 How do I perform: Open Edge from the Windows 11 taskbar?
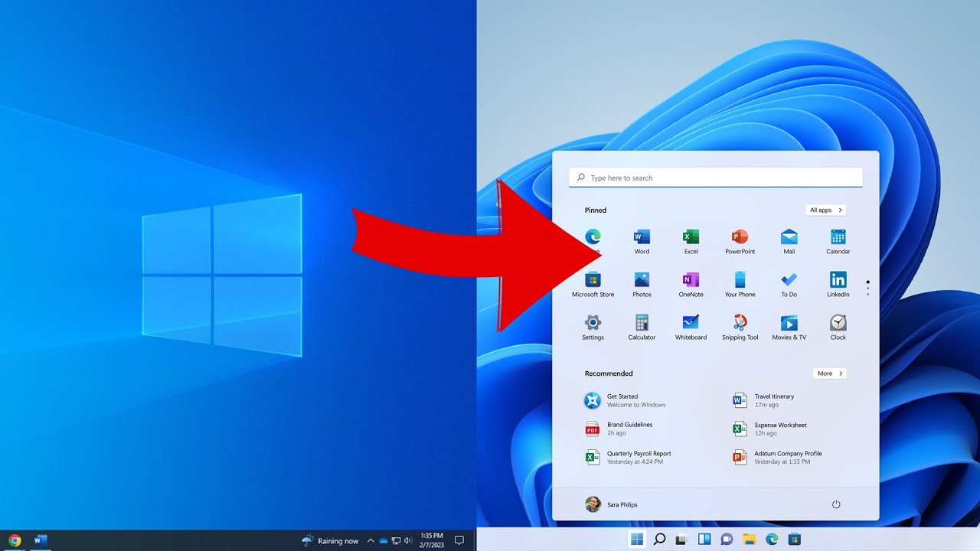[772, 540]
